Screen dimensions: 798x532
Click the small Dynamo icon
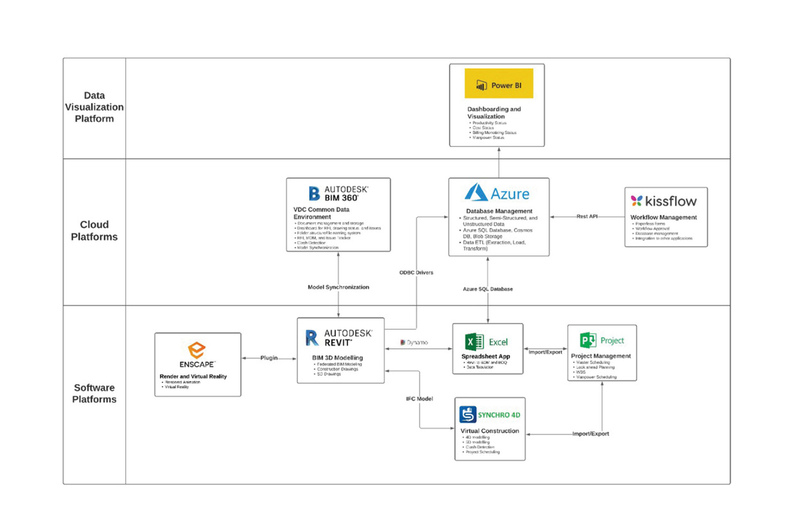(402, 342)
